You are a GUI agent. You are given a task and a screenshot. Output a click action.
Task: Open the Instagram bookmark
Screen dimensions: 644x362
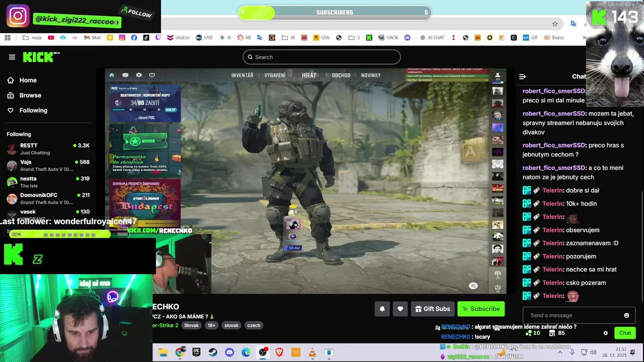click(122, 38)
